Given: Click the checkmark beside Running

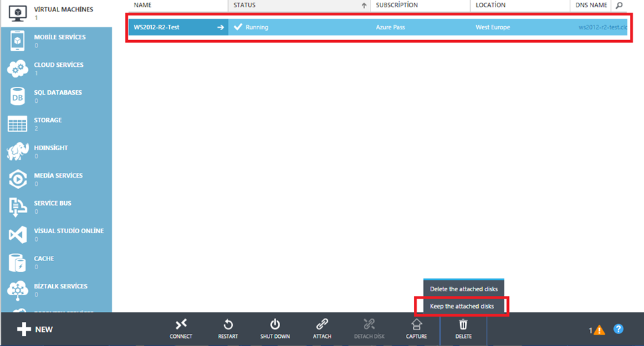Looking at the screenshot, I should [238, 27].
